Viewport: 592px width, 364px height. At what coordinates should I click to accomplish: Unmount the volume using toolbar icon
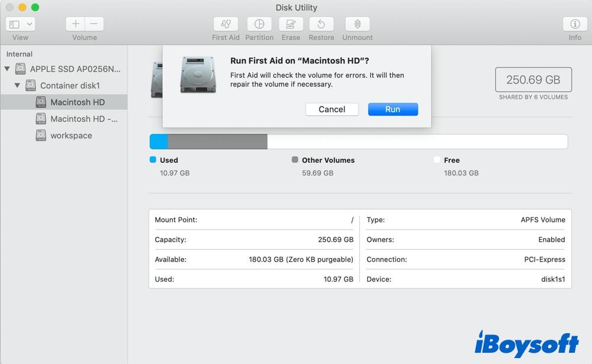click(357, 24)
